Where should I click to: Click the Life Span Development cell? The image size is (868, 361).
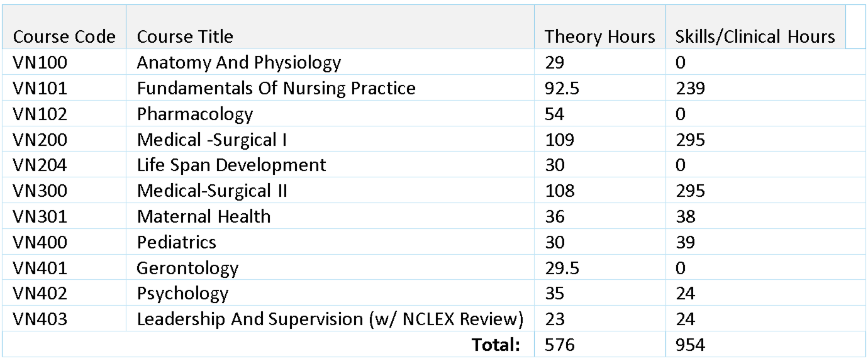[x=231, y=165]
